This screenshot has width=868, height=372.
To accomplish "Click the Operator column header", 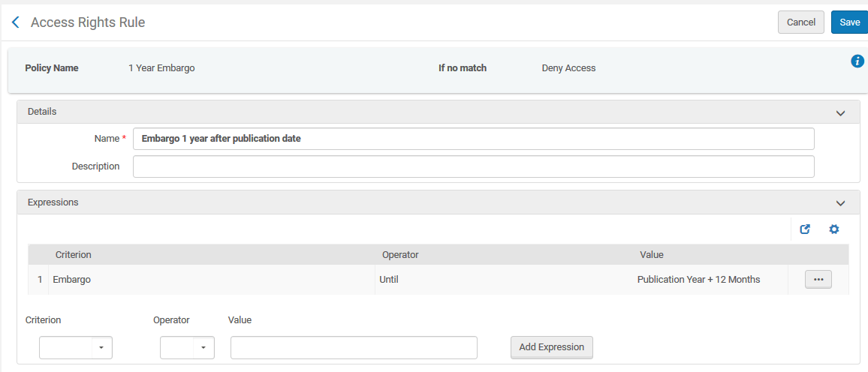I will [x=400, y=255].
